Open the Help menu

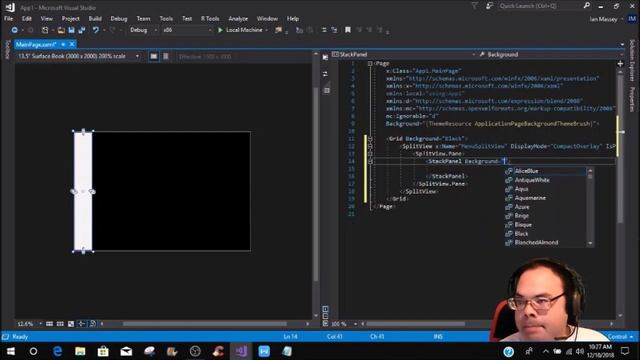(x=293, y=18)
